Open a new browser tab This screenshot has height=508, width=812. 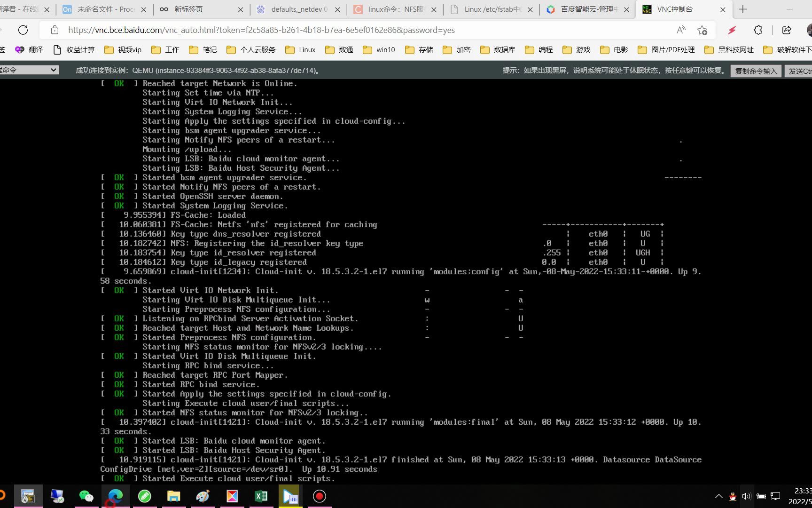[743, 9]
